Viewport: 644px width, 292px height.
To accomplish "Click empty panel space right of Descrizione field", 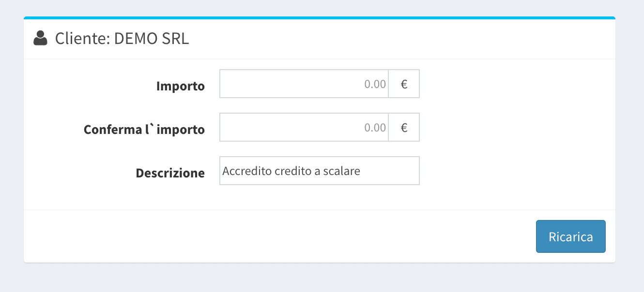I will point(513,171).
